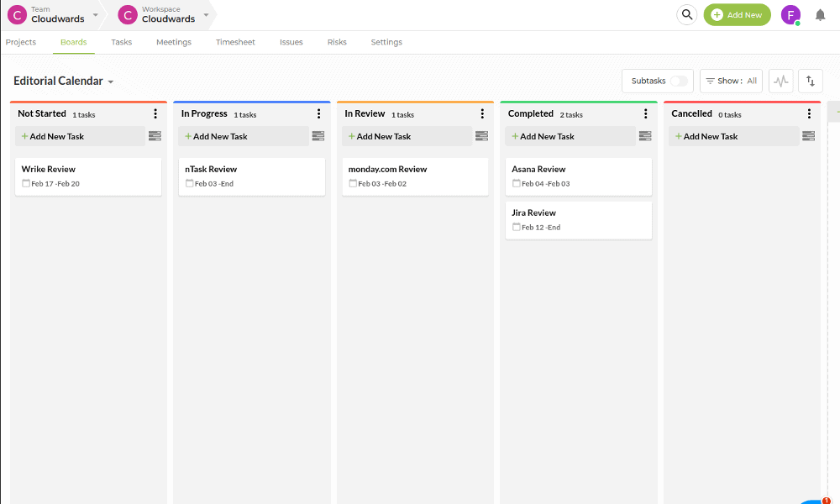The width and height of the screenshot is (840, 504).
Task: Go to the Projects tab
Action: pos(21,42)
